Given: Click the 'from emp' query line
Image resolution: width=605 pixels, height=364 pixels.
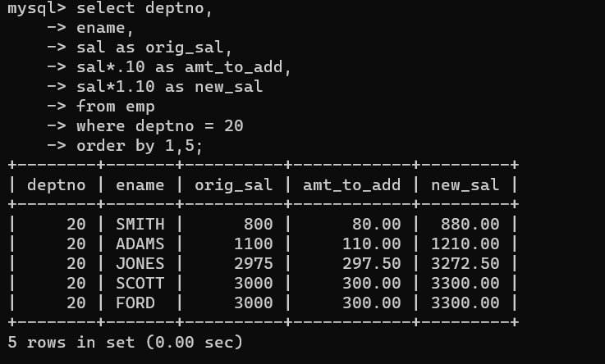Looking at the screenshot, I should click(x=116, y=107).
